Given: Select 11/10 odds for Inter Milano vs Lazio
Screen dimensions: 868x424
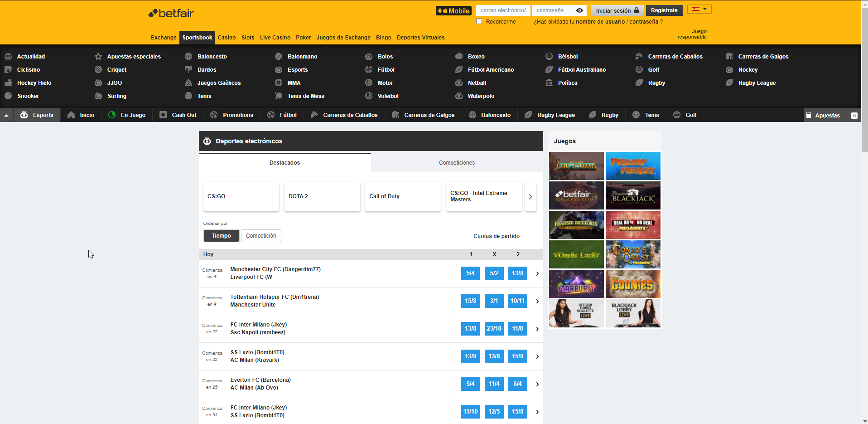Looking at the screenshot, I should [x=470, y=412].
